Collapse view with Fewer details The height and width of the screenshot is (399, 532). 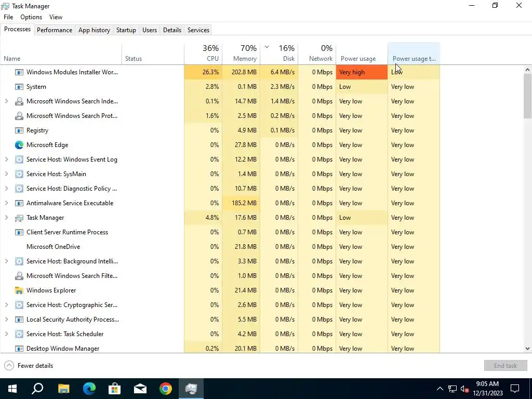point(29,366)
